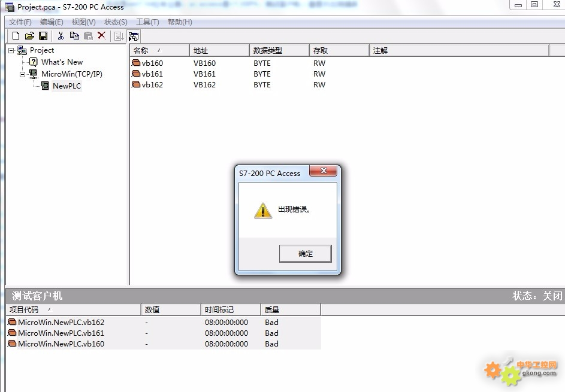Open the 视图(V) menu
565x392 pixels.
84,22
